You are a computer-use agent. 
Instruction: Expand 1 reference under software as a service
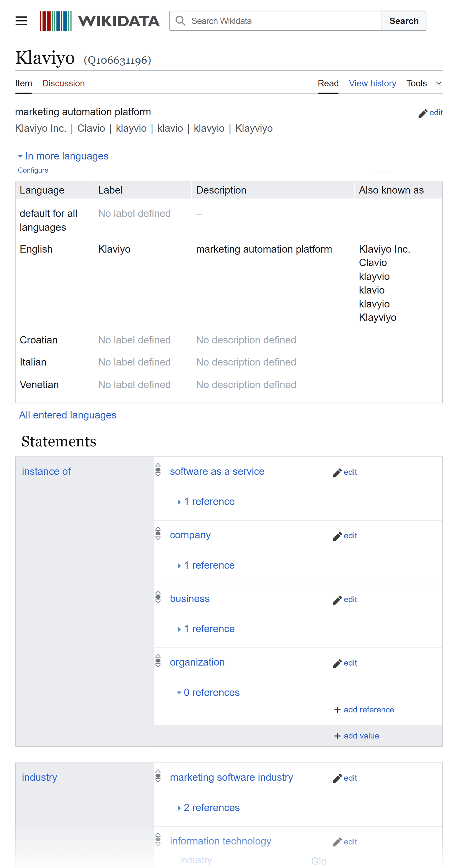[206, 501]
